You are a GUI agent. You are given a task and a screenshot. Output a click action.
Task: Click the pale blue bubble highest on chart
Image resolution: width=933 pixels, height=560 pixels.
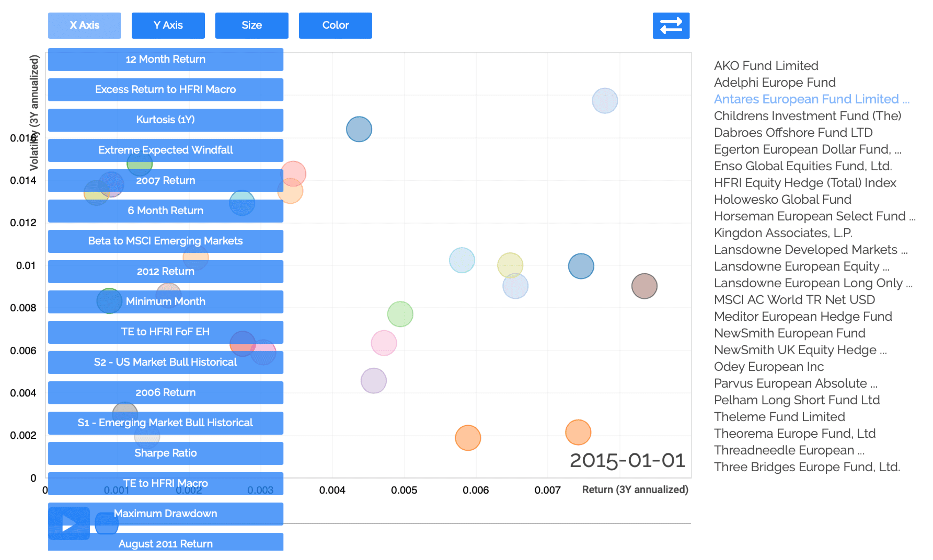[604, 100]
